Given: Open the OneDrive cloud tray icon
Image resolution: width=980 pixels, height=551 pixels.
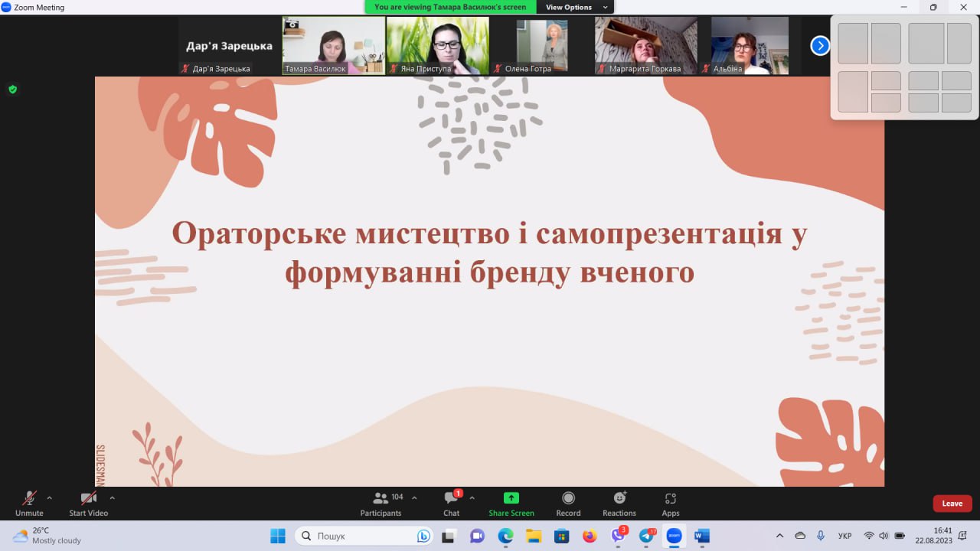Looking at the screenshot, I should pyautogui.click(x=800, y=536).
